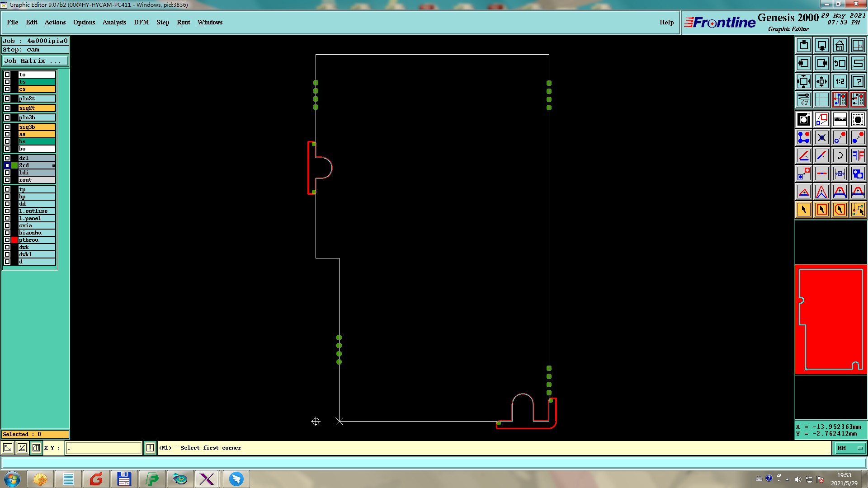Open the Rout menu

[x=183, y=22]
